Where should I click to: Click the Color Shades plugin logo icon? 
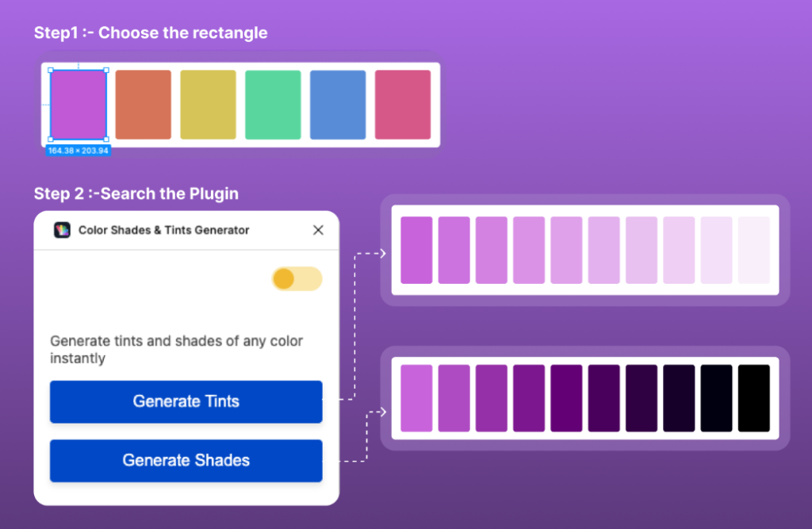[62, 230]
